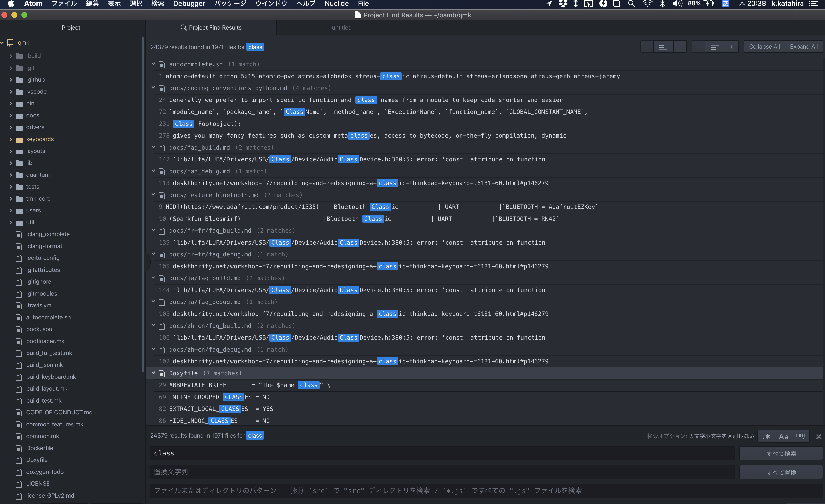This screenshot has height=504, width=825.
Task: Click the file icon next to autocomplete.sh result
Action: tap(162, 64)
